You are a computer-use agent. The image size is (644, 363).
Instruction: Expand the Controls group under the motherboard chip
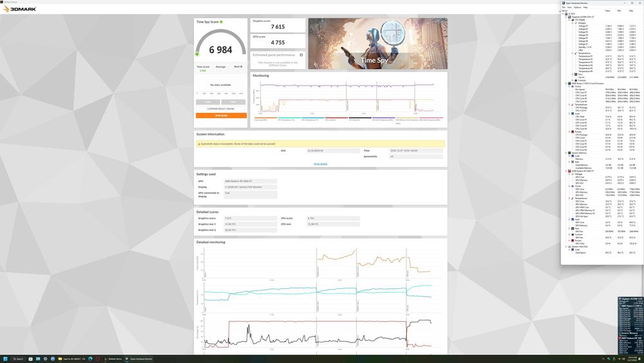(573, 81)
